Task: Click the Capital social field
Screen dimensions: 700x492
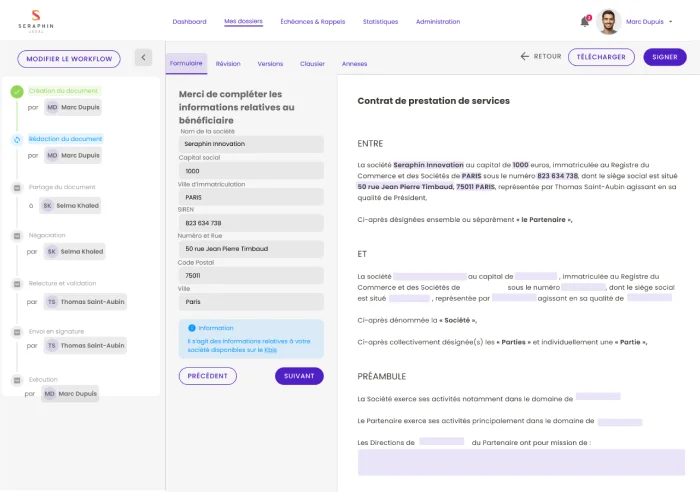Action: pos(251,171)
